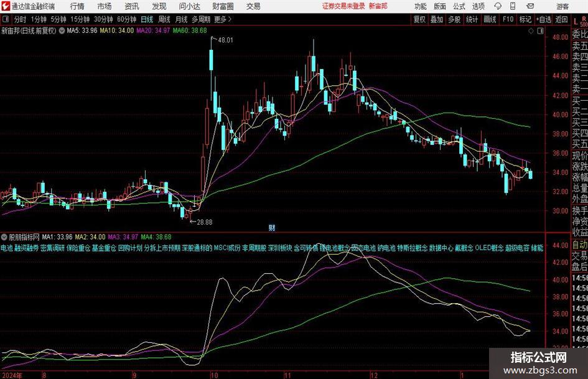
Task: Open the 财富圈 menu
Action: [x=223, y=6]
